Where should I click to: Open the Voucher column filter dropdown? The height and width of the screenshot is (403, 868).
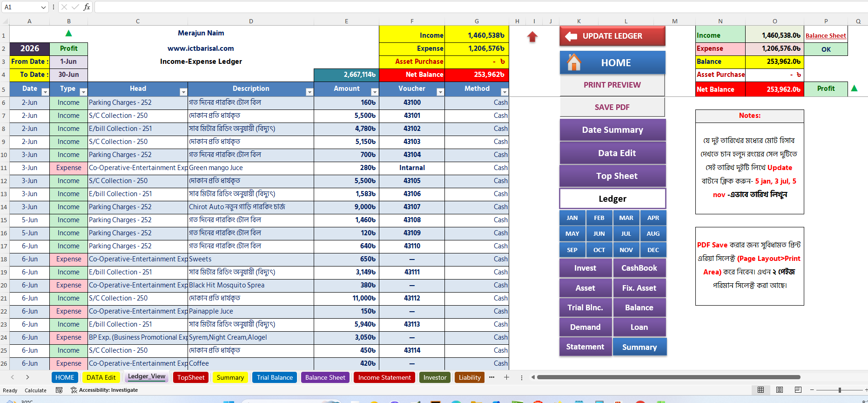pyautogui.click(x=440, y=92)
